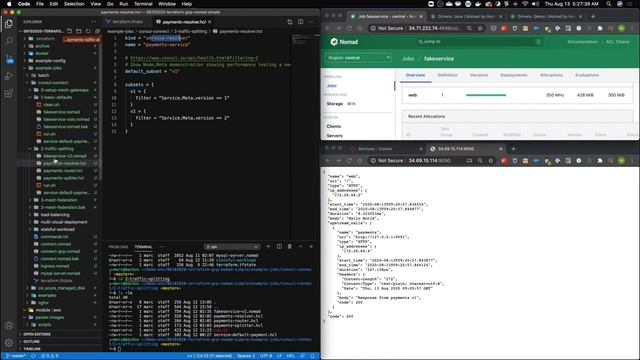Click the Nomad browser address bar
This screenshot has width=640, height=360.
426,28
